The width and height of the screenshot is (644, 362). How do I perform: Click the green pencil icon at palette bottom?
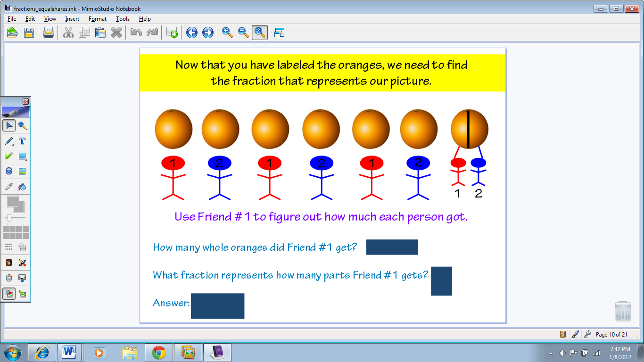click(x=22, y=294)
